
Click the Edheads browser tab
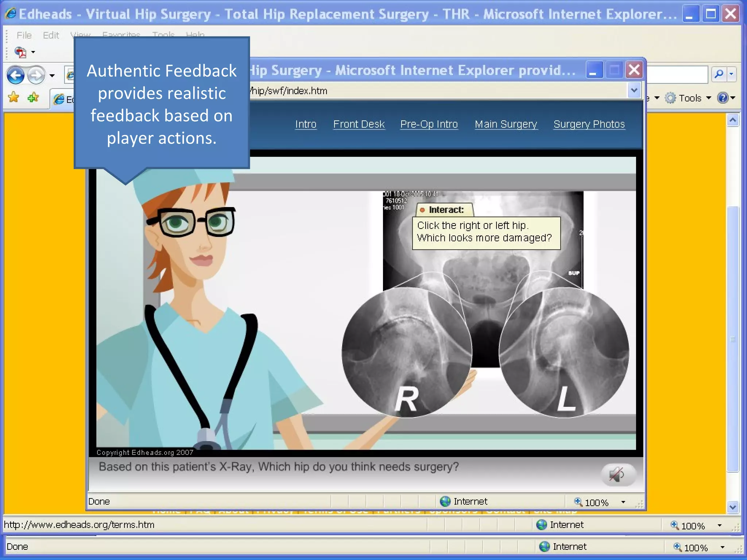63,99
